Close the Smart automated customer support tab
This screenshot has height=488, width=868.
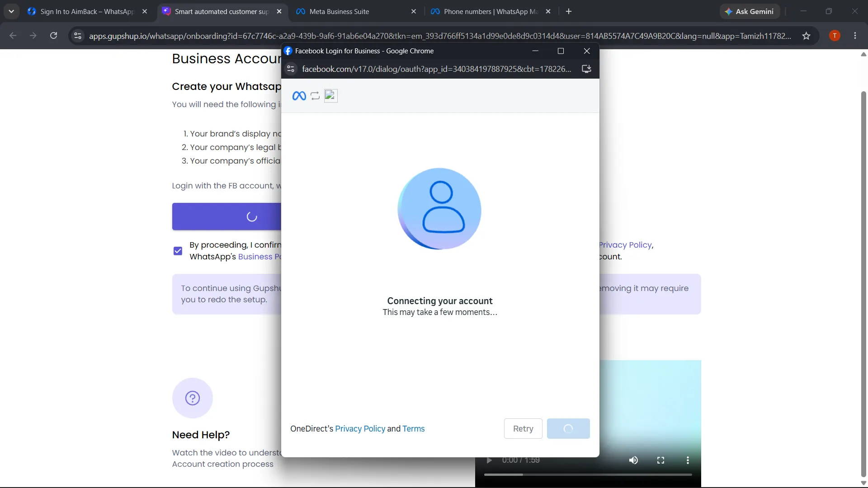pos(279,11)
